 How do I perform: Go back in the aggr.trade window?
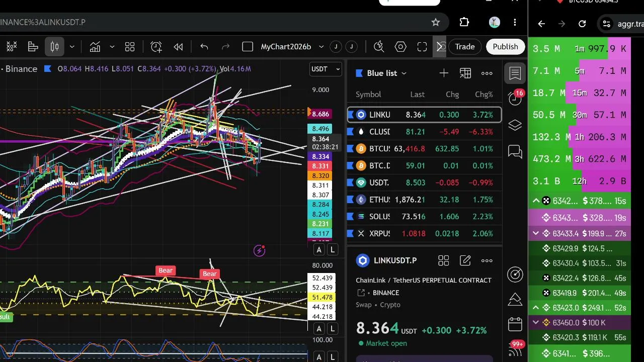[541, 24]
